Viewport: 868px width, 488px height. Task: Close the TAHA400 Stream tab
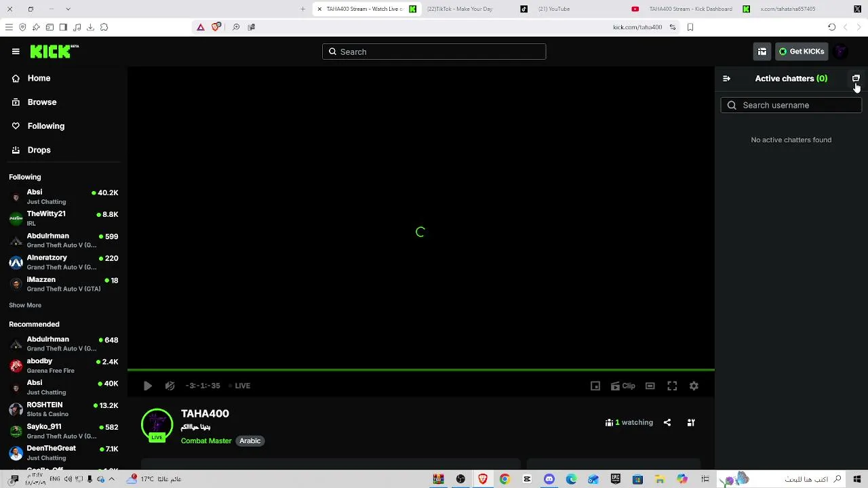(x=319, y=9)
